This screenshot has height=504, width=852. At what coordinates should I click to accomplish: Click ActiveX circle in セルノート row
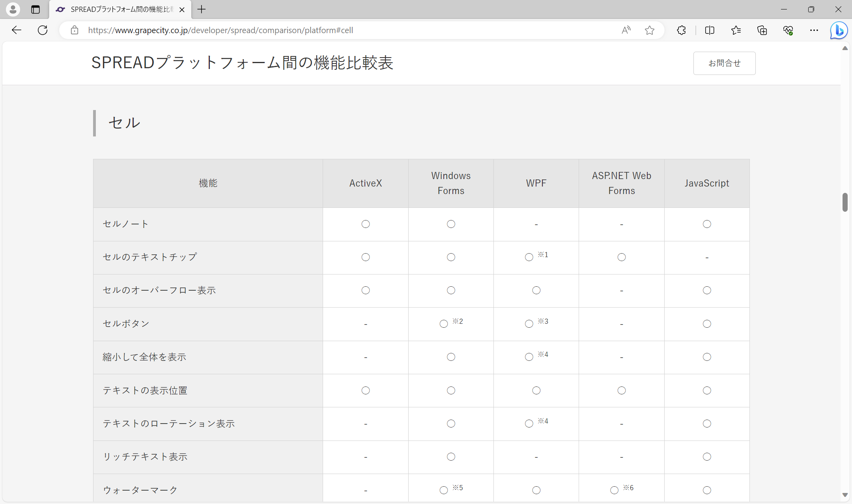(366, 224)
